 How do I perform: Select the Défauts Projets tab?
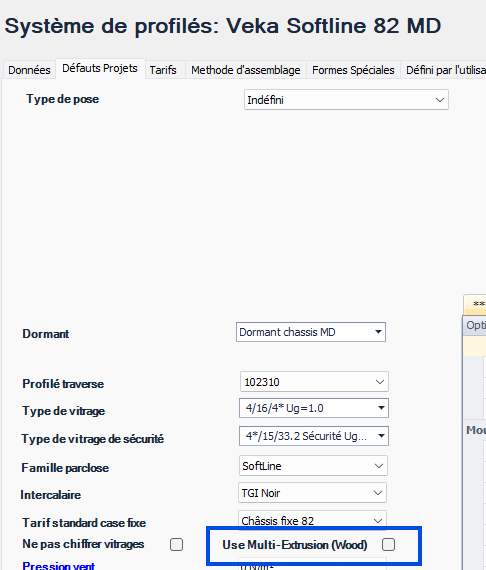tap(100, 68)
